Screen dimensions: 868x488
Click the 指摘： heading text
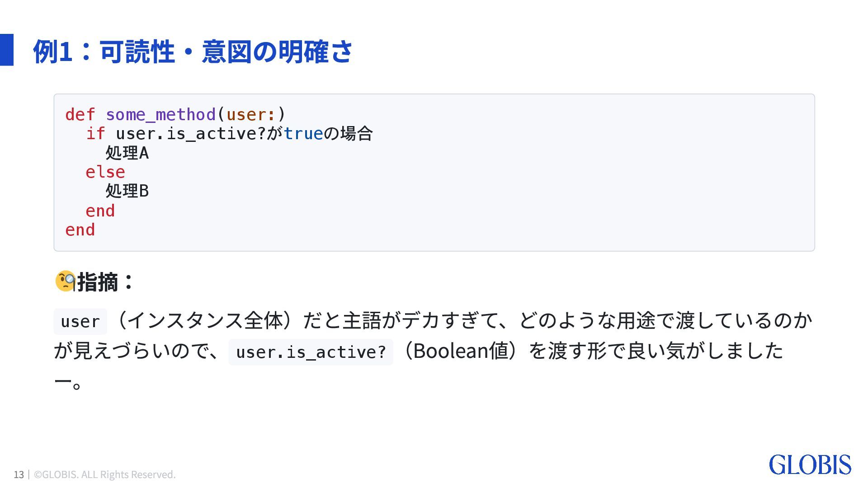pos(105,282)
